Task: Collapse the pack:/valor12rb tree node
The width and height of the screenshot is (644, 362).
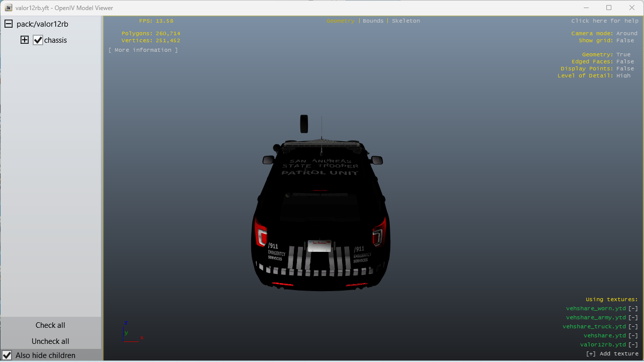Action: tap(9, 24)
